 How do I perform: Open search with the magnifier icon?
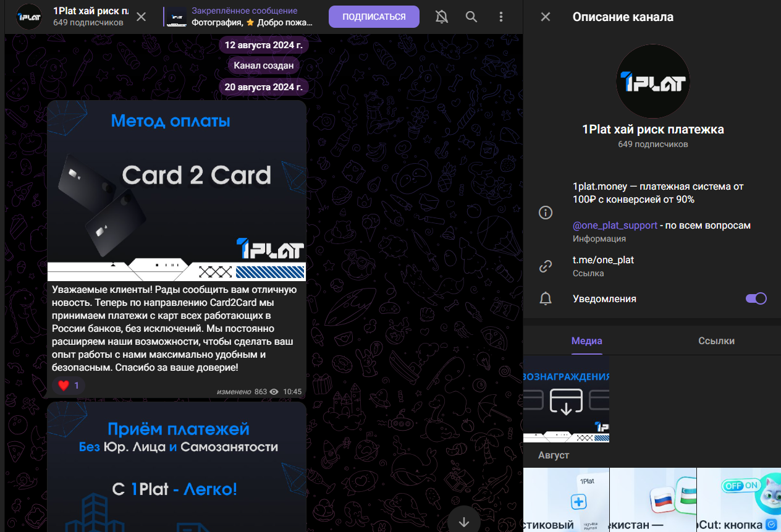click(471, 17)
